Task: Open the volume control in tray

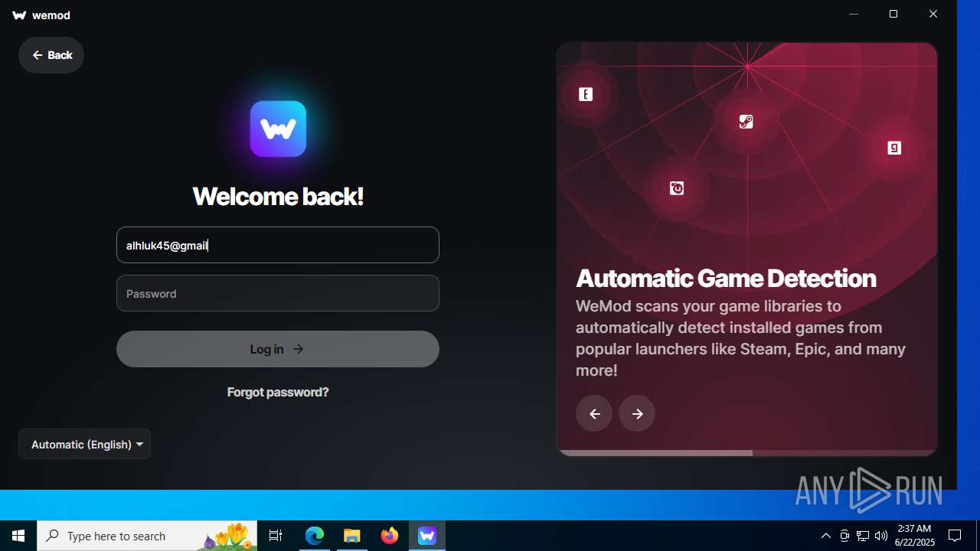Action: coord(881,536)
